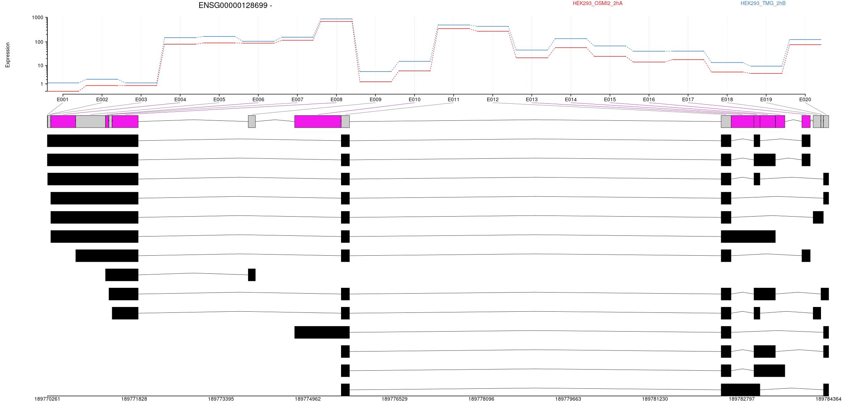Click the E003 exon label
Screen dimensions: 868x405
pos(141,99)
